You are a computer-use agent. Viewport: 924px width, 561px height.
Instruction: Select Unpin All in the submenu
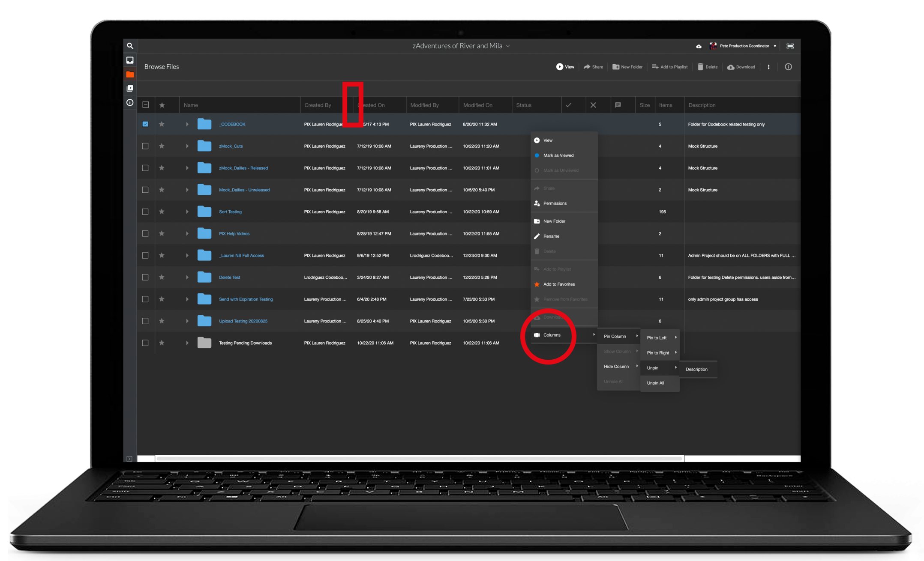(655, 383)
